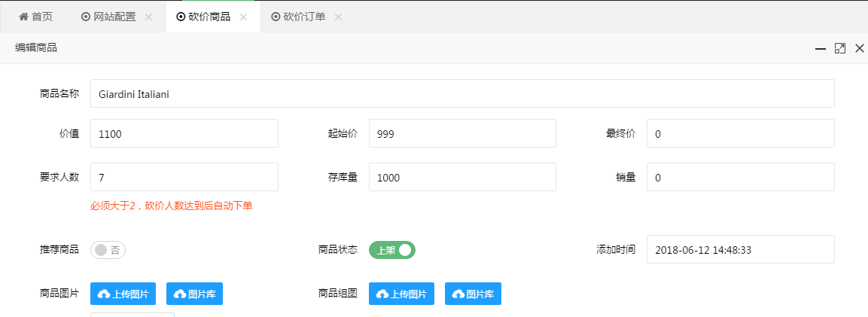This screenshot has width=868, height=317.
Task: Toggle the 商品状态 上架 switch
Action: (x=391, y=250)
